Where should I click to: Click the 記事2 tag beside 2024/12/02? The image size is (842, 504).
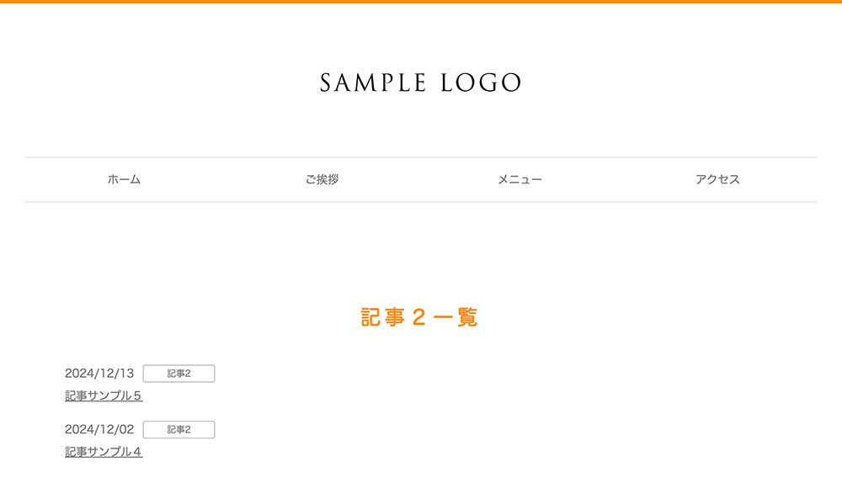(x=179, y=429)
